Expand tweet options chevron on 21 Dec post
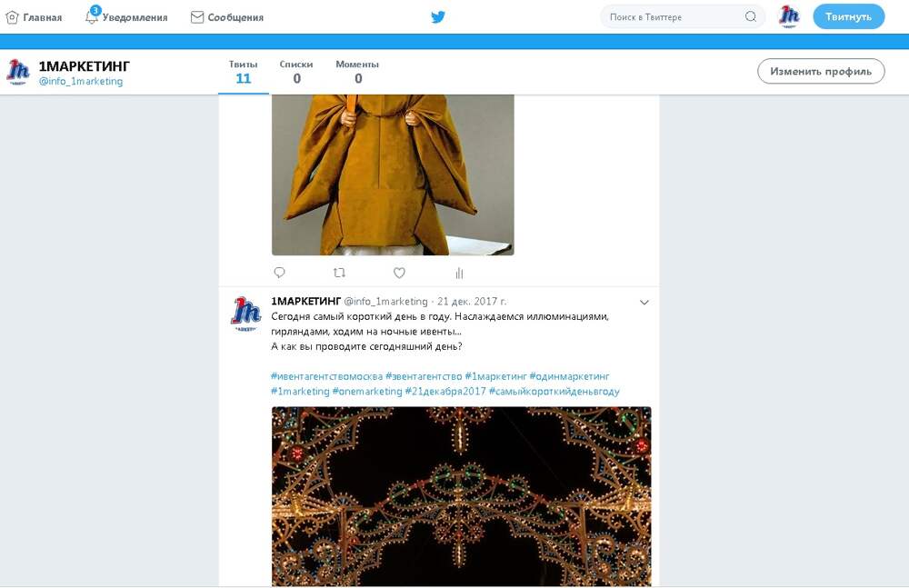 click(x=644, y=302)
